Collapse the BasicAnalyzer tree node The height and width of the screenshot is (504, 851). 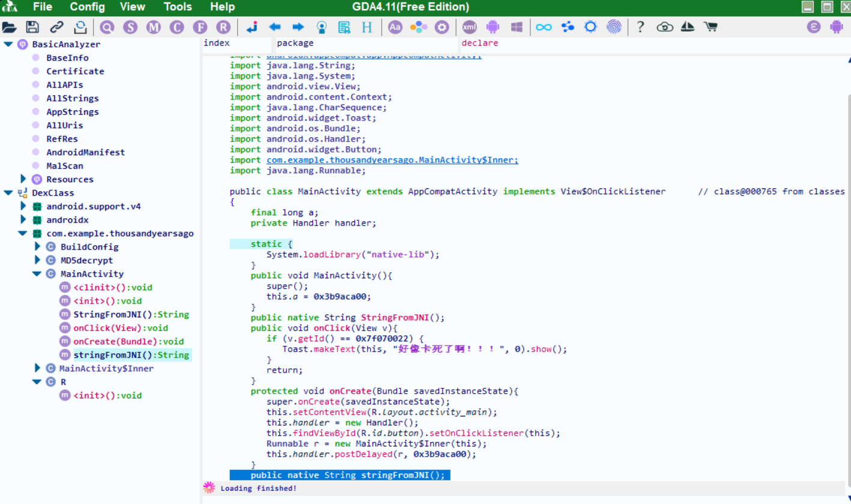(x=8, y=44)
